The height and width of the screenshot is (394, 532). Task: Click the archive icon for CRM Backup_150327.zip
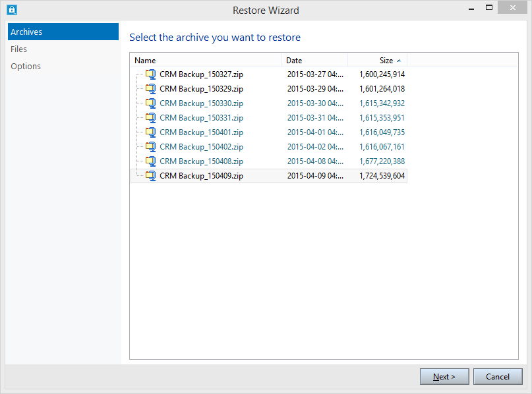tap(151, 74)
